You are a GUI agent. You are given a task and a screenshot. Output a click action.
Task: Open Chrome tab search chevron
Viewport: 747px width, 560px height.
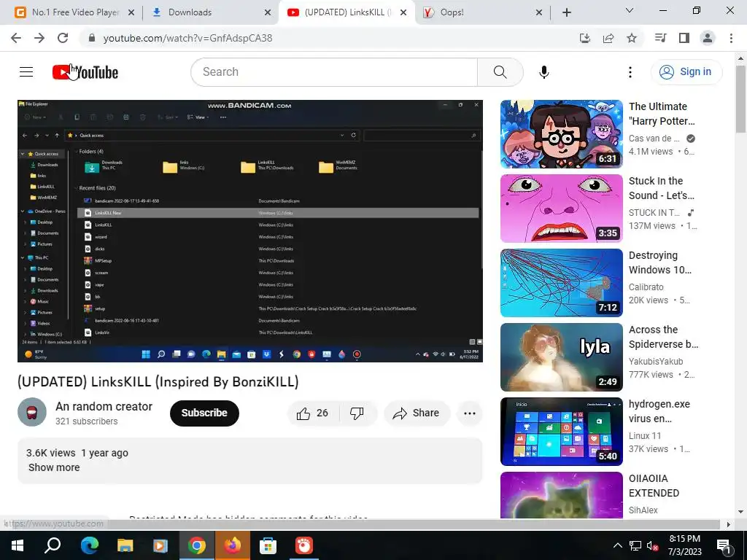[x=630, y=10]
